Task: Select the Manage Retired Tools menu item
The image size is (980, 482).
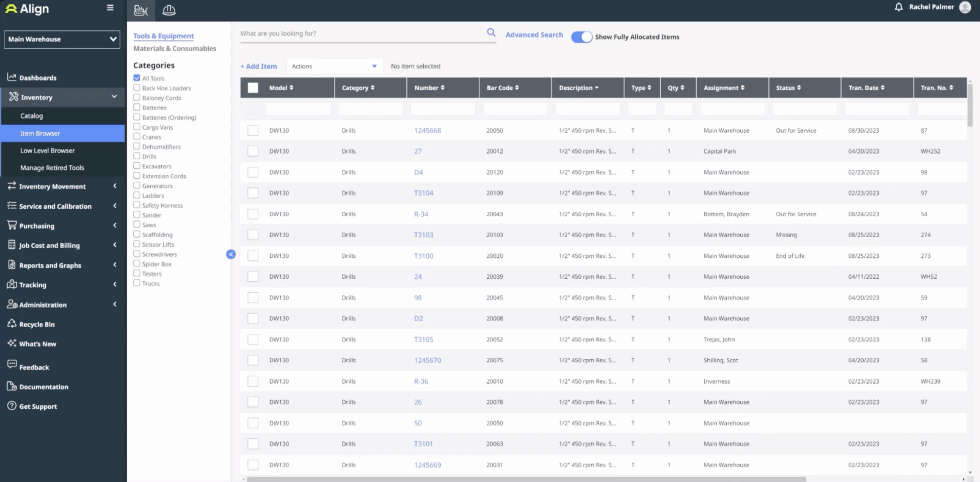Action: [x=52, y=167]
